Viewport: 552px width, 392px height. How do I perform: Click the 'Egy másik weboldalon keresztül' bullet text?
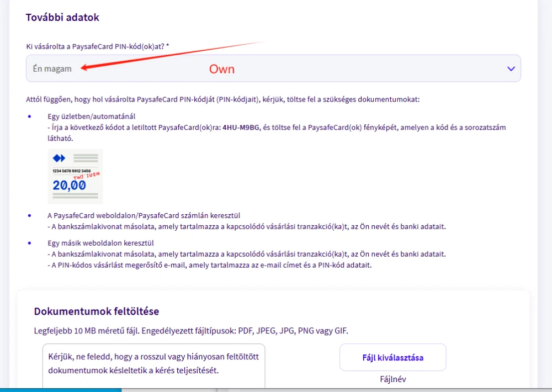[100, 243]
